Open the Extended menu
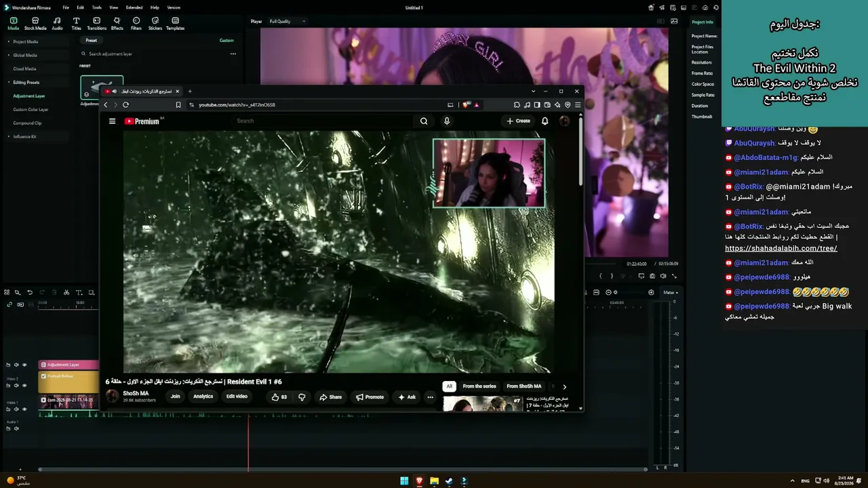868x488 pixels. click(x=134, y=7)
